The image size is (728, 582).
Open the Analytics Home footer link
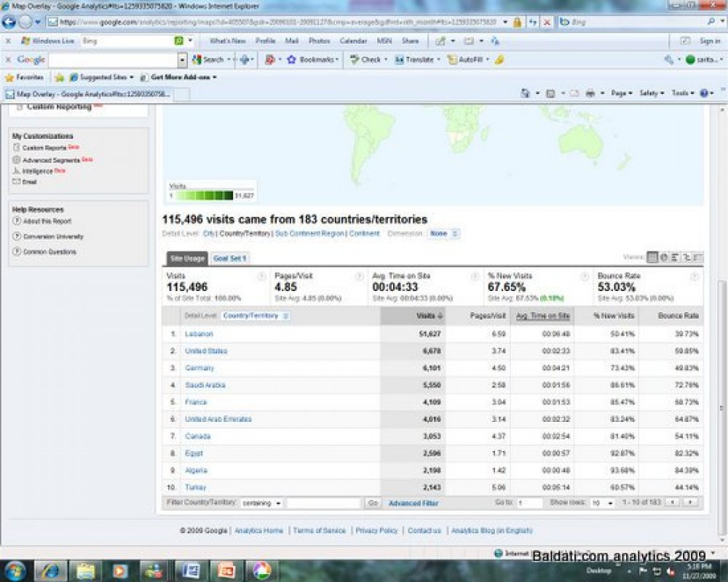(258, 530)
